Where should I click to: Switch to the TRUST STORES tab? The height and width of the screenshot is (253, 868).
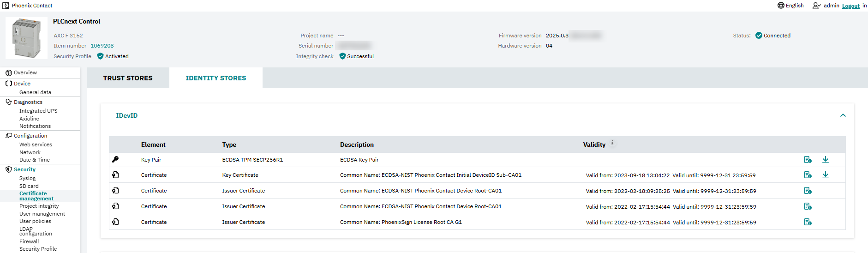pyautogui.click(x=128, y=78)
